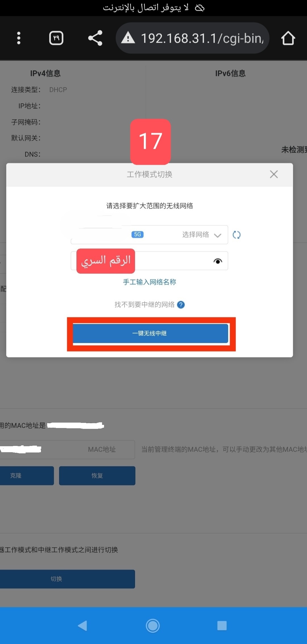Tap the share icon in the toolbar

point(95,38)
